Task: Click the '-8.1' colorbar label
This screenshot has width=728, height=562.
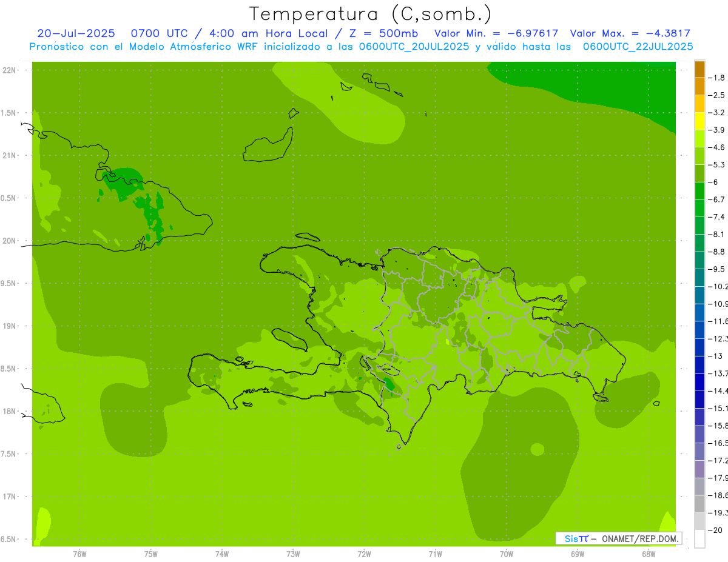Action: (x=717, y=235)
